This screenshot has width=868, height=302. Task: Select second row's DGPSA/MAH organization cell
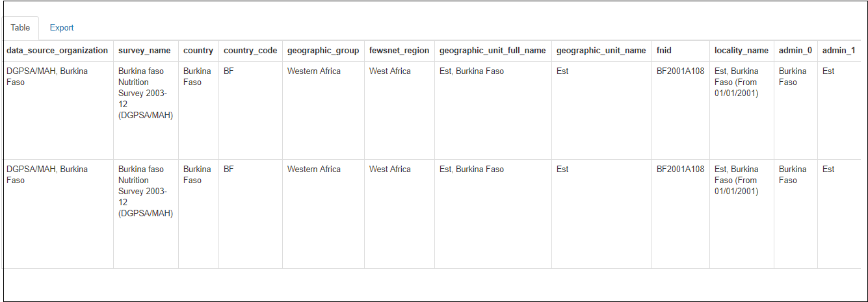47,175
